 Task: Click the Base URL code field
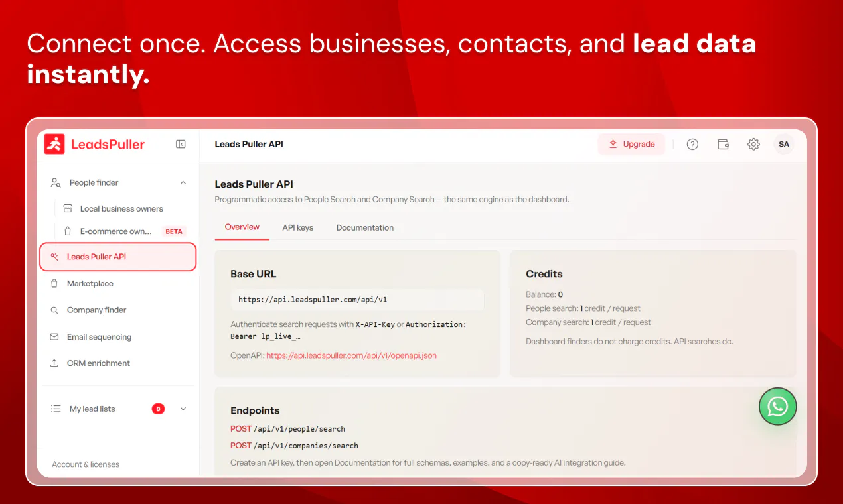point(357,300)
